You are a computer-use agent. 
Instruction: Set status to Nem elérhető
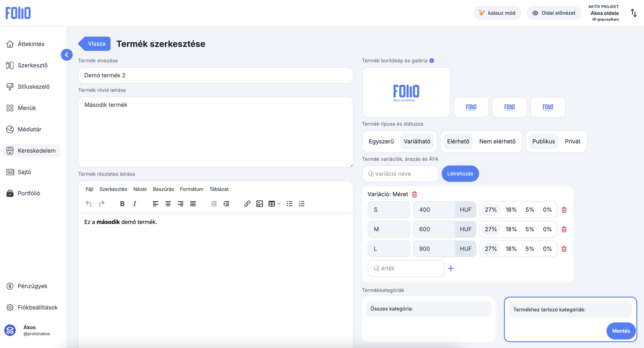497,141
